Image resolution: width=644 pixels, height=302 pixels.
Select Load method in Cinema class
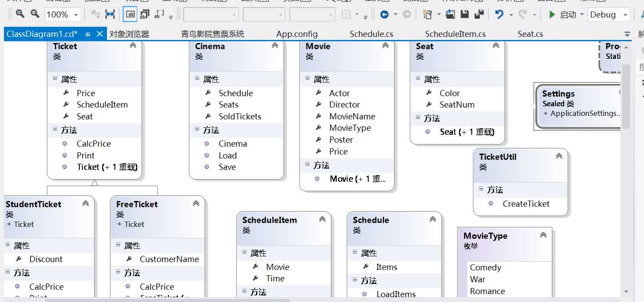coord(228,155)
